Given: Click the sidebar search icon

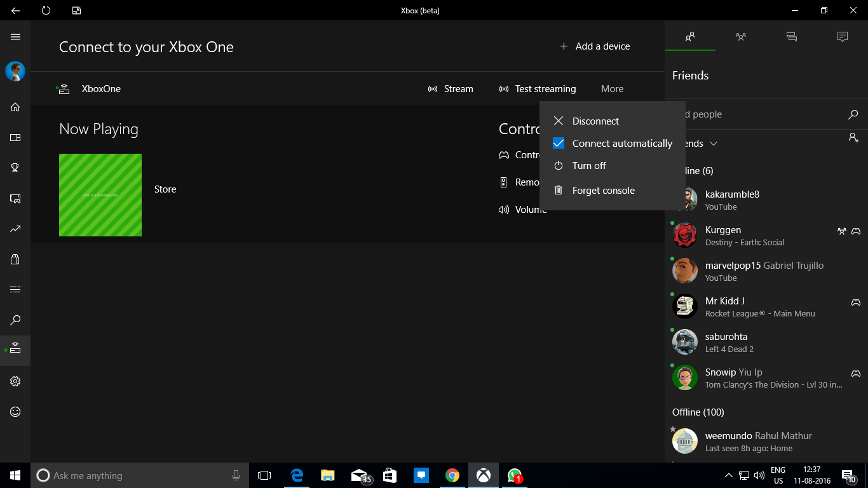Looking at the screenshot, I should tap(15, 320).
